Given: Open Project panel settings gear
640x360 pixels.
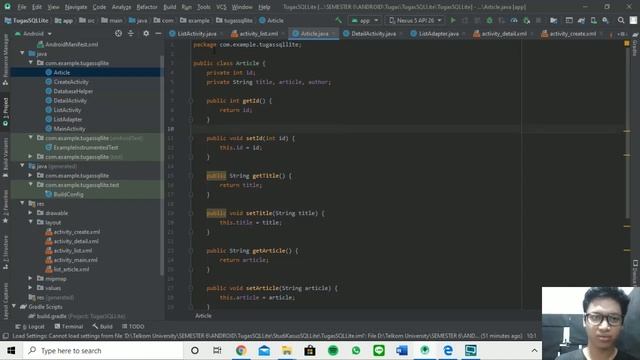Looking at the screenshot, I should [146, 33].
